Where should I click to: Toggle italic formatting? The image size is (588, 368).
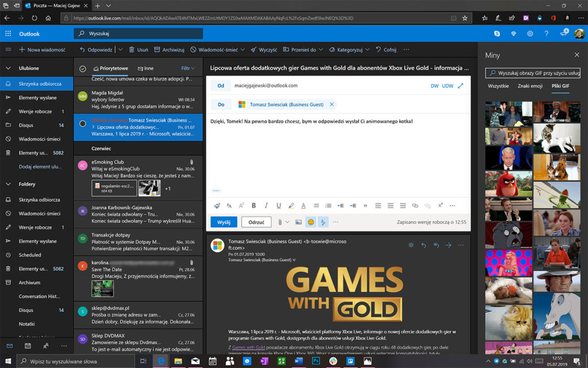266,205
